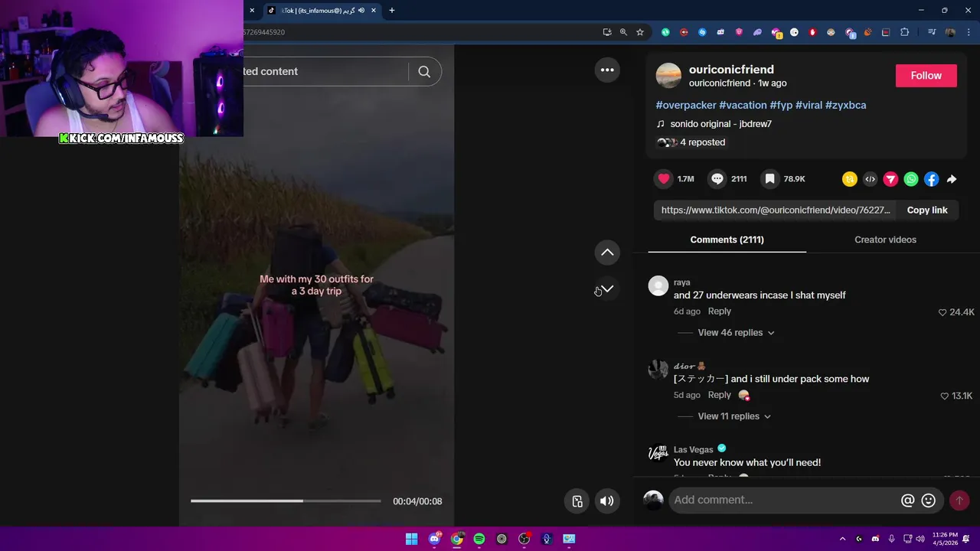Save video with bookmark icon
The height and width of the screenshot is (551, 980).
(770, 179)
